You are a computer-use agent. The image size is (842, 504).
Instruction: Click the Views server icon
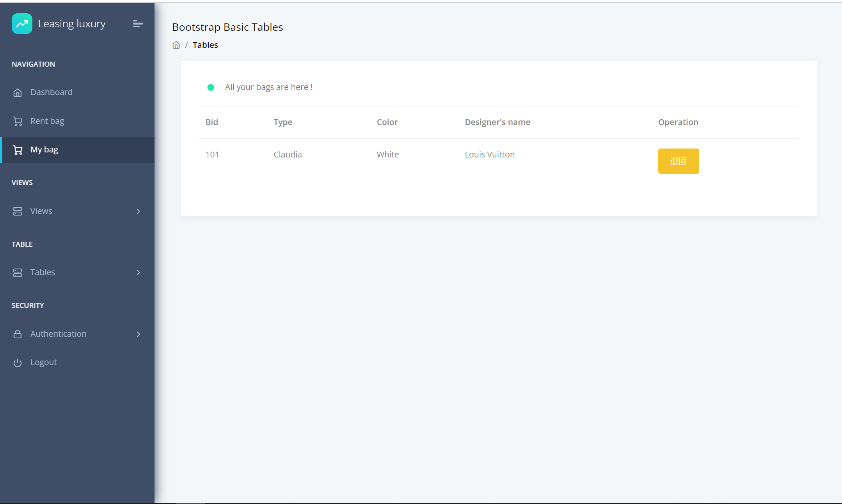[x=18, y=211]
